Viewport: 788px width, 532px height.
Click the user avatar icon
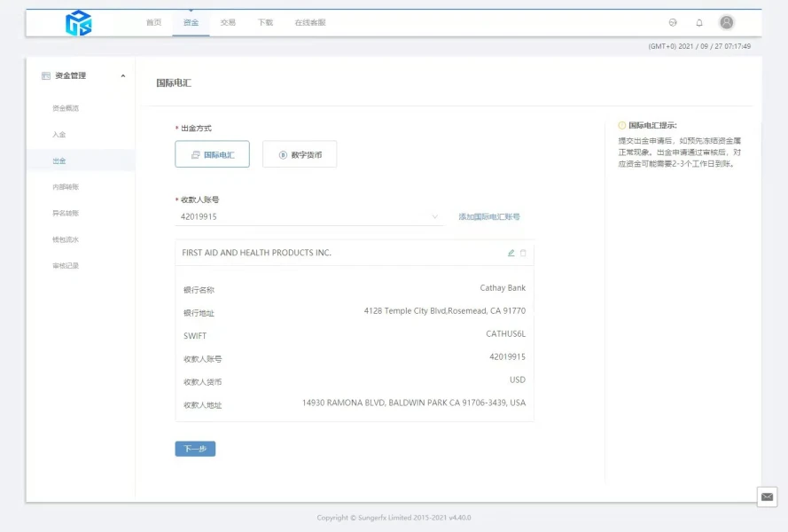click(x=727, y=22)
